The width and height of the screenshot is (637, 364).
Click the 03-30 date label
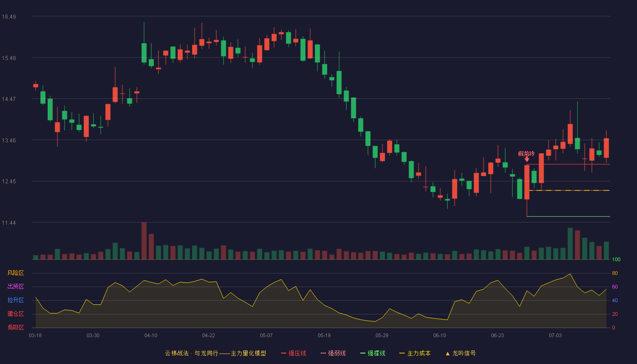point(93,335)
